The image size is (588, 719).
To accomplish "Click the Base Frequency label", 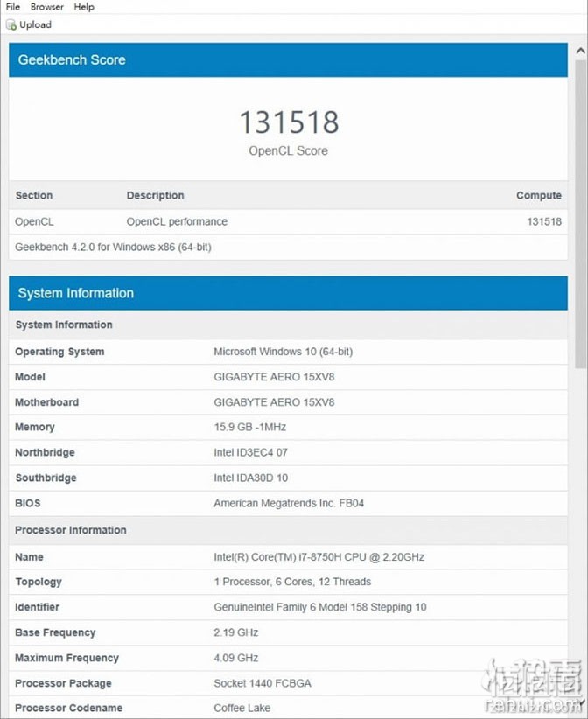I will [x=55, y=632].
